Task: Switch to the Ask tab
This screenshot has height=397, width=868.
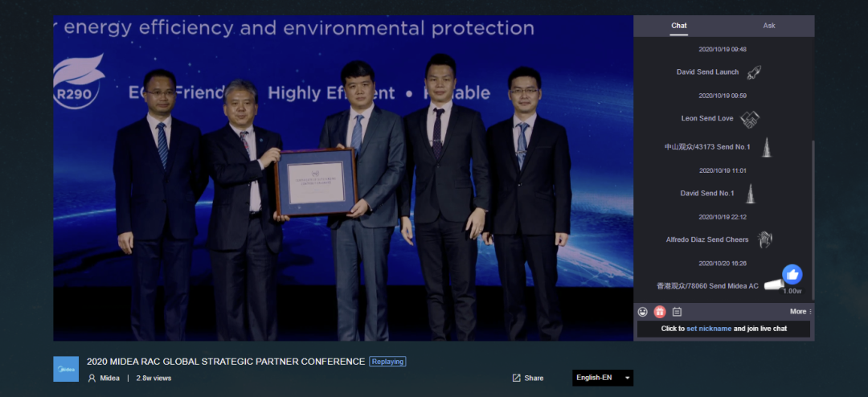Action: (x=769, y=26)
